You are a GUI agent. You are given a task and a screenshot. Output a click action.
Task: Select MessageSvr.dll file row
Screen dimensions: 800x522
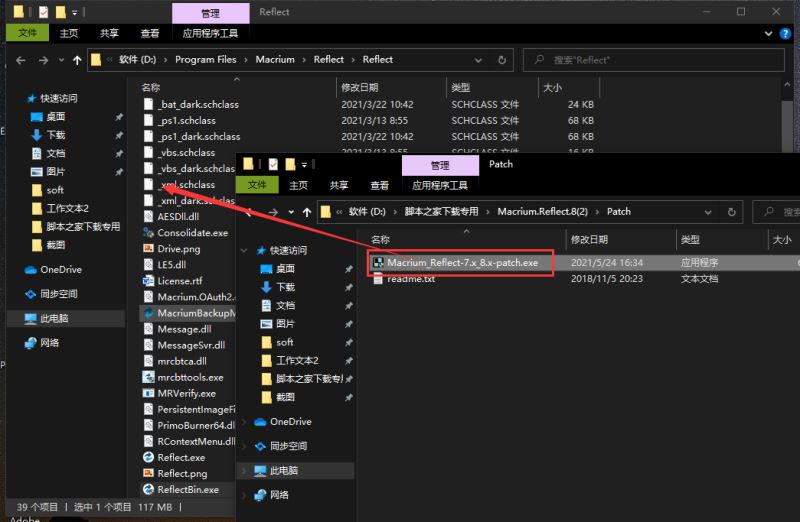click(x=189, y=345)
